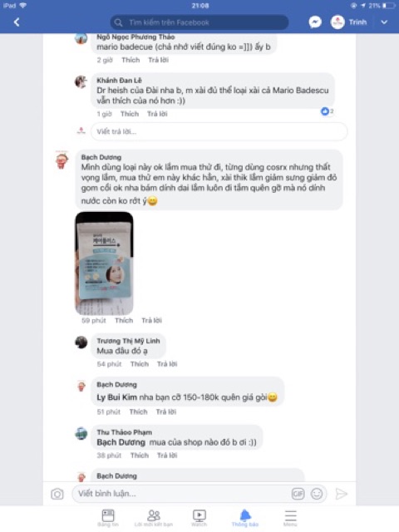The height and width of the screenshot is (532, 399).
Task: Insert a GIF in the comment
Action: pyautogui.click(x=298, y=494)
